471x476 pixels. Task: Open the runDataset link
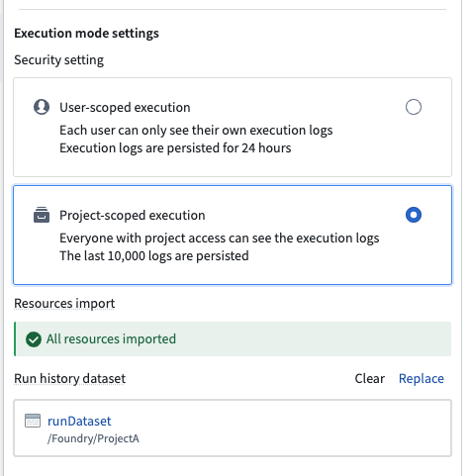click(x=79, y=421)
